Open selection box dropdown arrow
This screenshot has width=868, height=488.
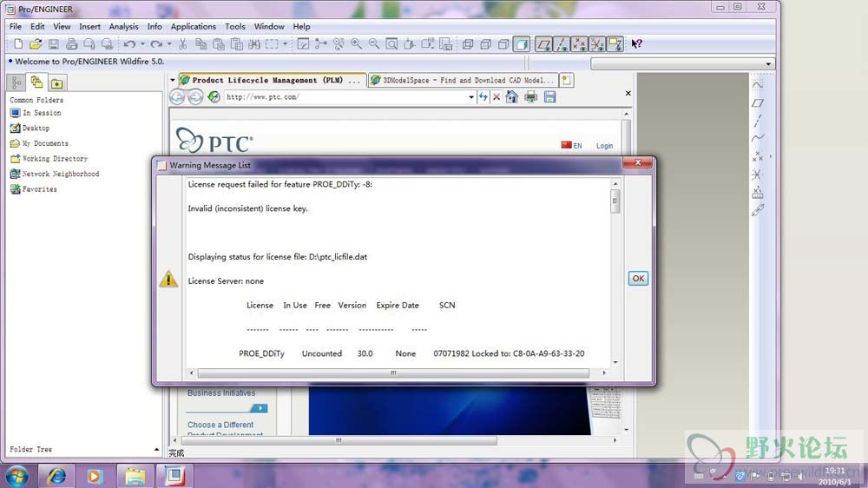(x=285, y=43)
